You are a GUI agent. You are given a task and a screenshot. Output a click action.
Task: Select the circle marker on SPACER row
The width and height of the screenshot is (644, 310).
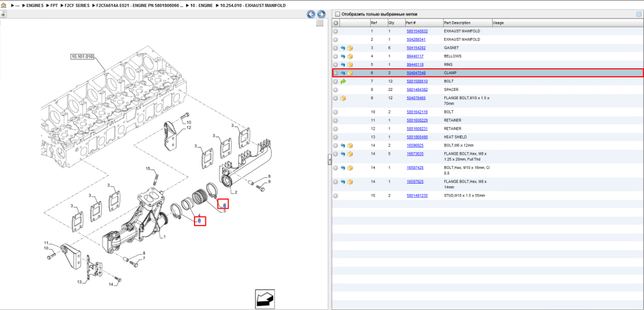tap(336, 90)
